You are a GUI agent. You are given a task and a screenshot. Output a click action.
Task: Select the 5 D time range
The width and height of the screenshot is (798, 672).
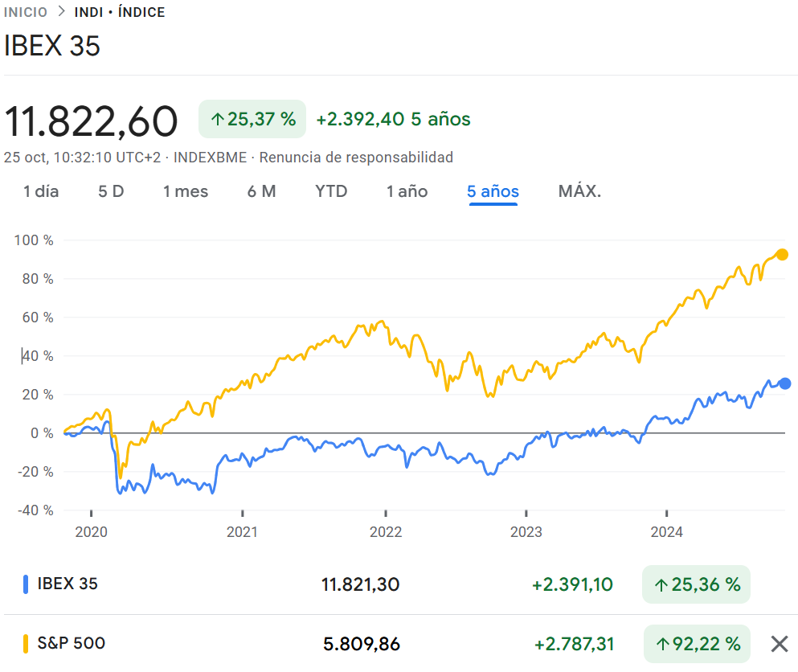(x=111, y=191)
